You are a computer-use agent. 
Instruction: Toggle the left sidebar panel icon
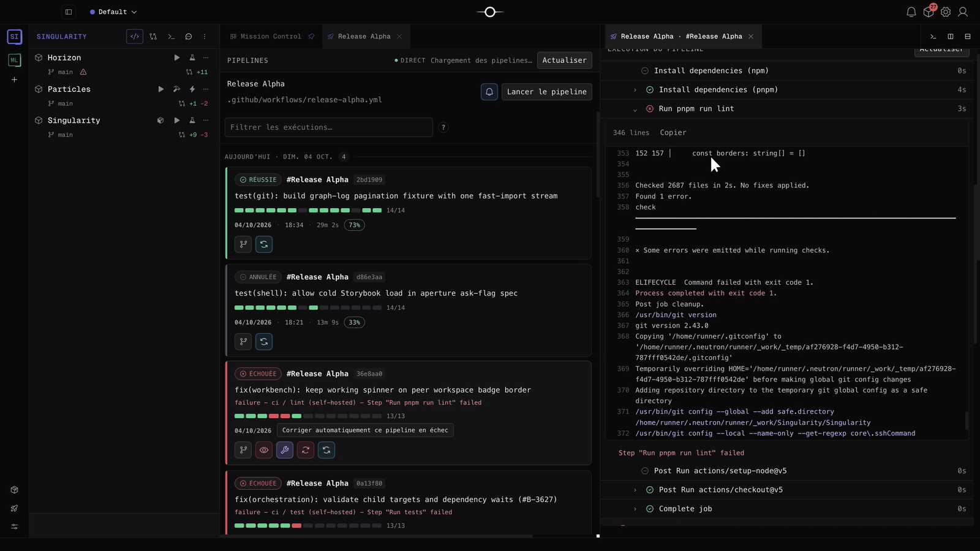[69, 12]
